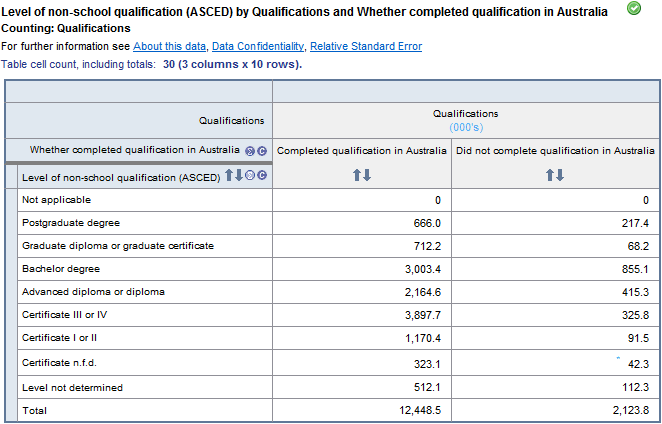Click the 'Total' row label
This screenshot has width=662, height=424.
(x=35, y=410)
